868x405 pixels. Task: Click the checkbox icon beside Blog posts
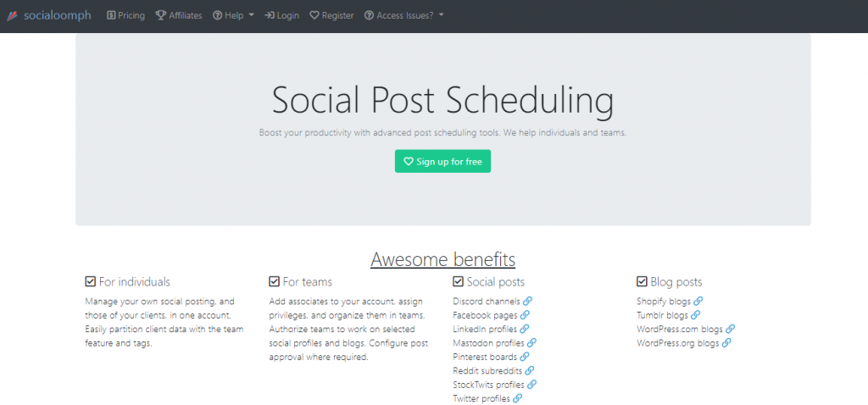tap(643, 281)
